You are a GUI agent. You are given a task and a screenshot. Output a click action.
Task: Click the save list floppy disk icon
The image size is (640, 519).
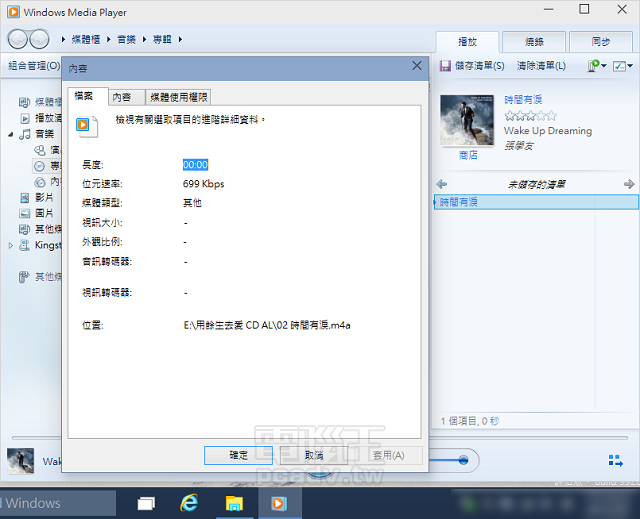point(445,66)
